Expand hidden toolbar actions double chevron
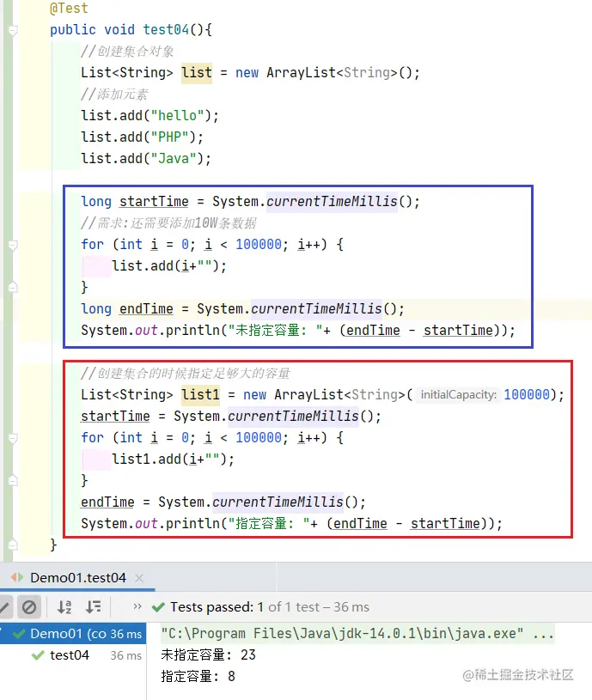The image size is (592, 700). pos(137,606)
